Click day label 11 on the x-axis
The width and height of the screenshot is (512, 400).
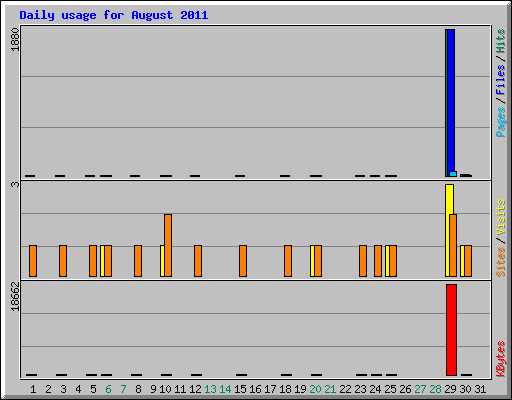tap(180, 389)
